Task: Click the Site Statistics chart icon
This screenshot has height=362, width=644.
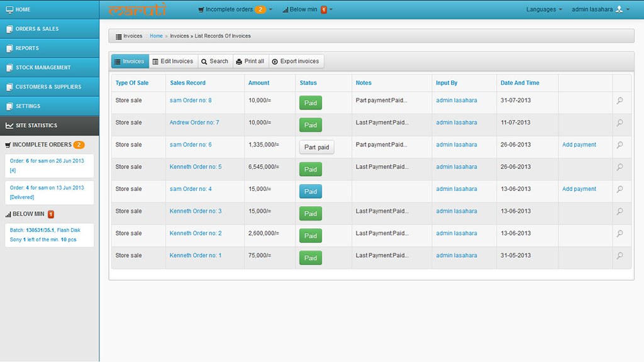Action: (x=9, y=126)
